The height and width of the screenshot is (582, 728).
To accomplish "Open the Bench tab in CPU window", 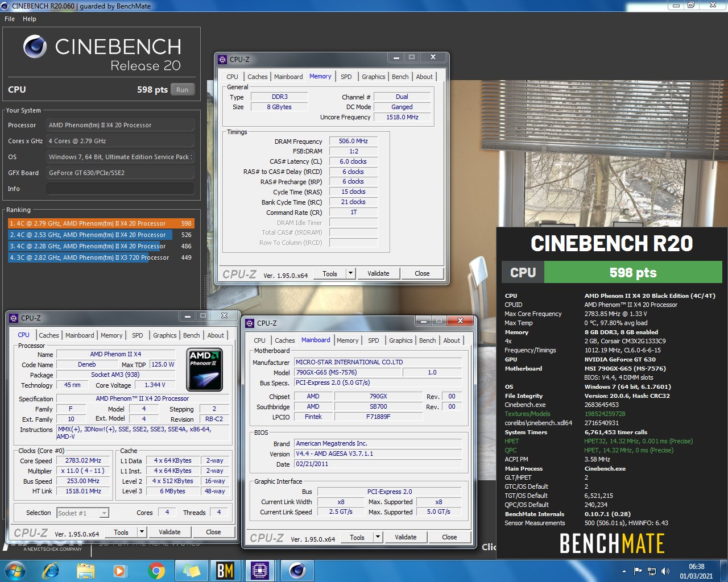I will pos(192,335).
